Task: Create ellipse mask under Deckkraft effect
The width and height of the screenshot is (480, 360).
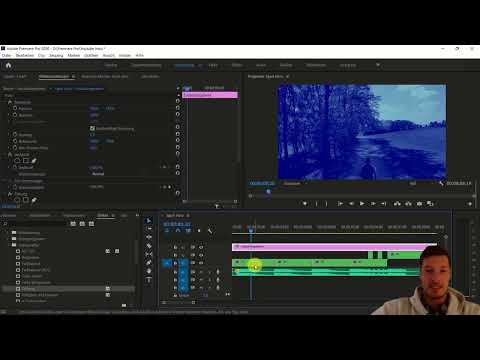Action: click(17, 161)
